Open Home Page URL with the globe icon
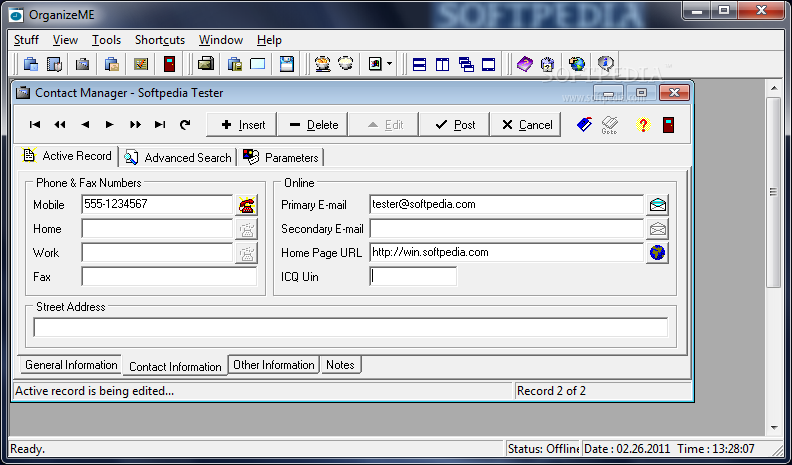This screenshot has width=792, height=465. click(658, 253)
